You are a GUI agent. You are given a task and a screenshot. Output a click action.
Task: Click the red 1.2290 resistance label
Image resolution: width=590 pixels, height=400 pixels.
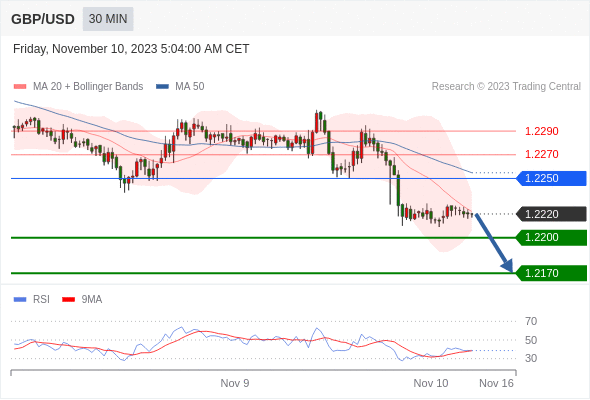[x=541, y=131]
